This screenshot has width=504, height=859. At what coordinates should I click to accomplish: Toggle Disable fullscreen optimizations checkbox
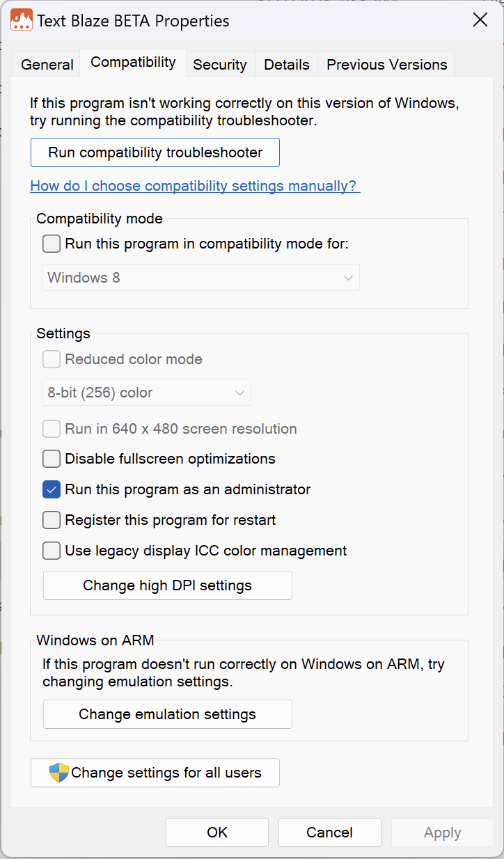pos(52,459)
